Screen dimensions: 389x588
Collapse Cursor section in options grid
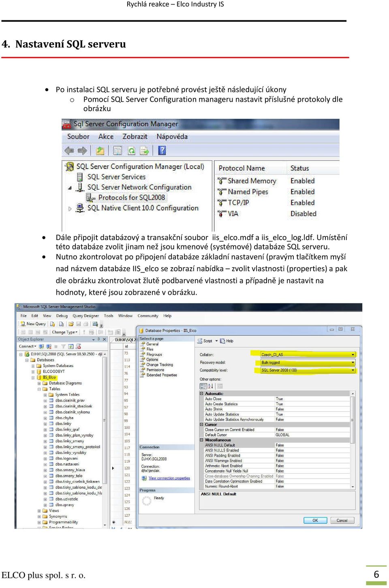click(x=202, y=425)
